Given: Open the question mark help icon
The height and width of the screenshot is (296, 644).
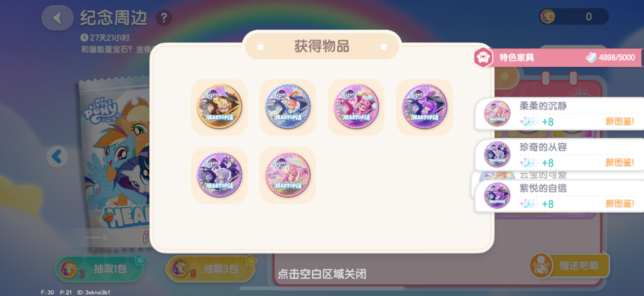Looking at the screenshot, I should [x=164, y=18].
